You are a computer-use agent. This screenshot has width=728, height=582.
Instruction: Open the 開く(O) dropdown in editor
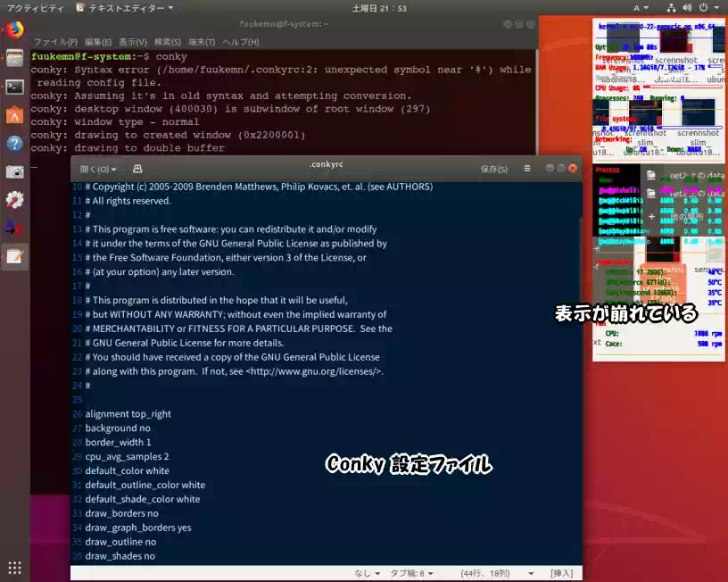tap(98, 169)
